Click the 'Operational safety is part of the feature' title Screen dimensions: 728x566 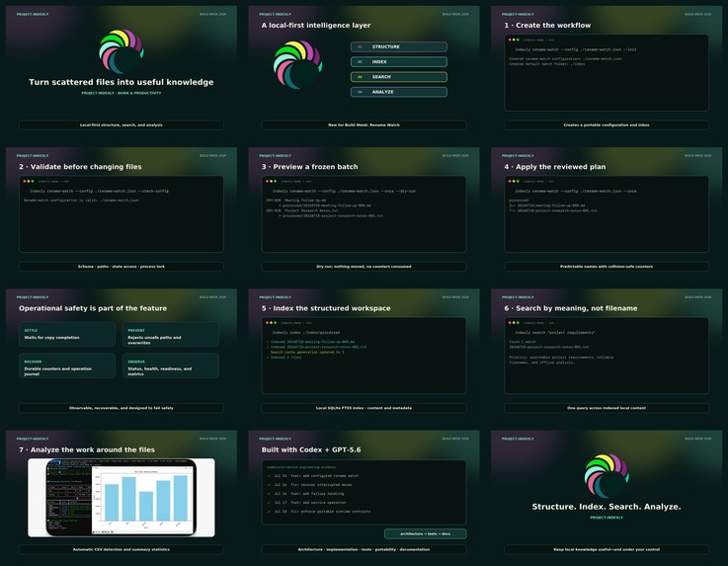coord(93,308)
